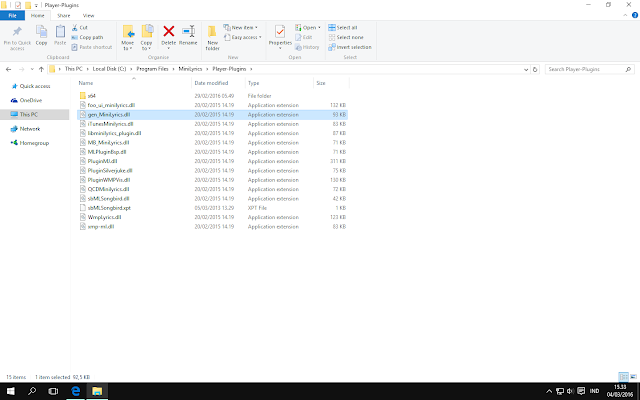640x400 pixels.
Task: Open taskbar search magnifier
Action: [32, 391]
